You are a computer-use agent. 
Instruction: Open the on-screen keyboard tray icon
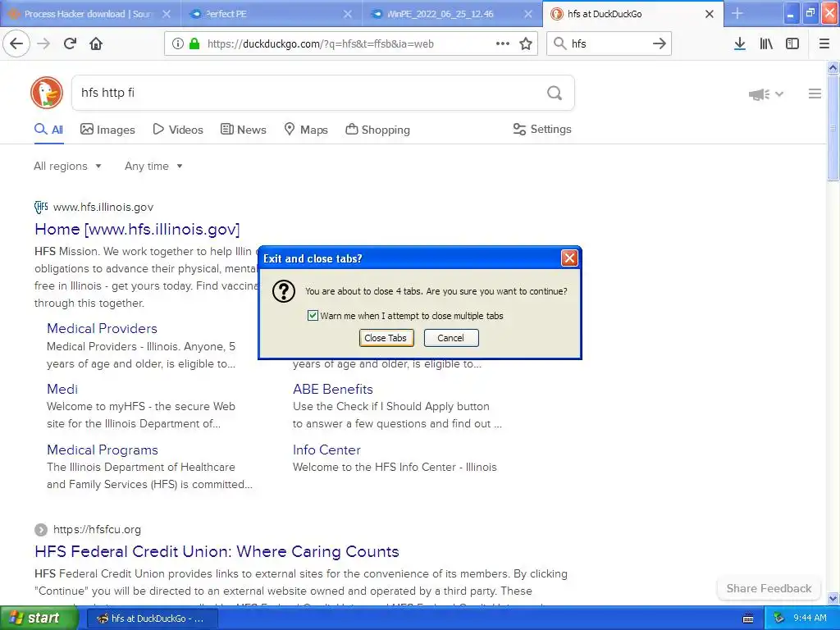(x=748, y=619)
